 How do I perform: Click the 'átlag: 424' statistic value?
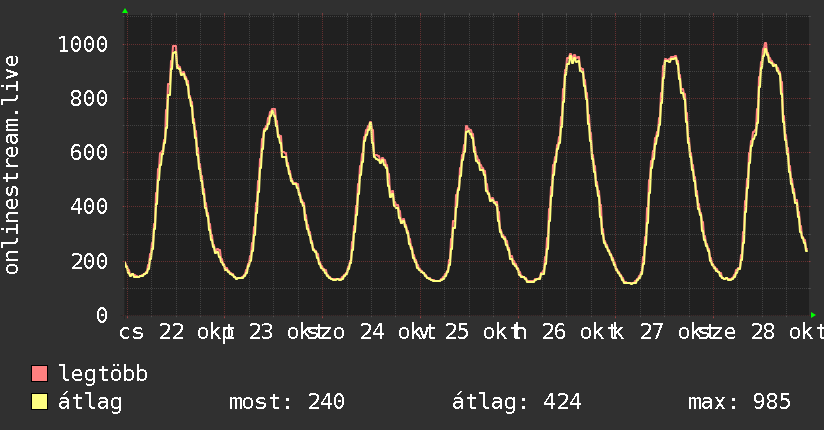pyautogui.click(x=517, y=402)
